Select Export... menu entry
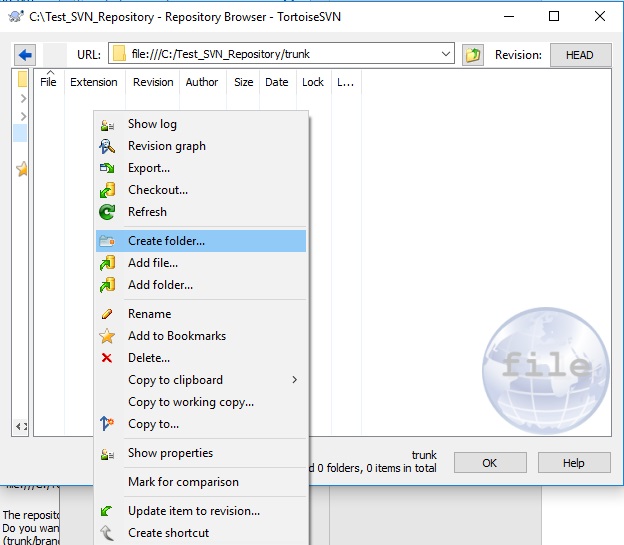The width and height of the screenshot is (624, 545). (201, 168)
